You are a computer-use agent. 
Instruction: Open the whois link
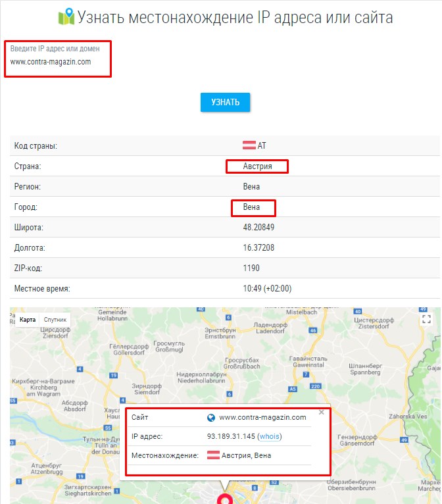pyautogui.click(x=269, y=436)
